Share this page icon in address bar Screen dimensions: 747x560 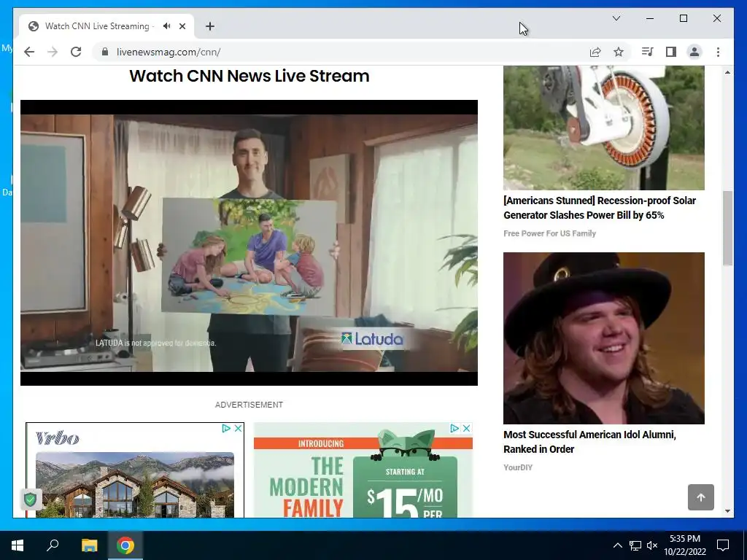point(595,52)
